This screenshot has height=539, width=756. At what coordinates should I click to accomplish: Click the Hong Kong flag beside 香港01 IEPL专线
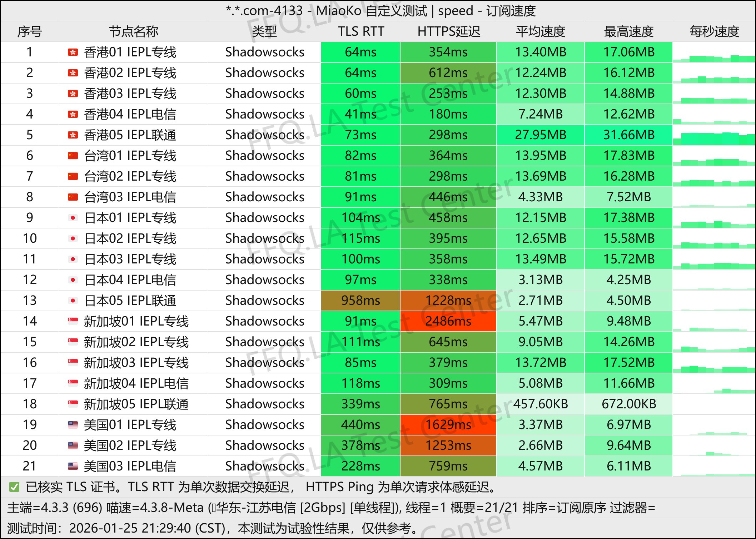73,52
